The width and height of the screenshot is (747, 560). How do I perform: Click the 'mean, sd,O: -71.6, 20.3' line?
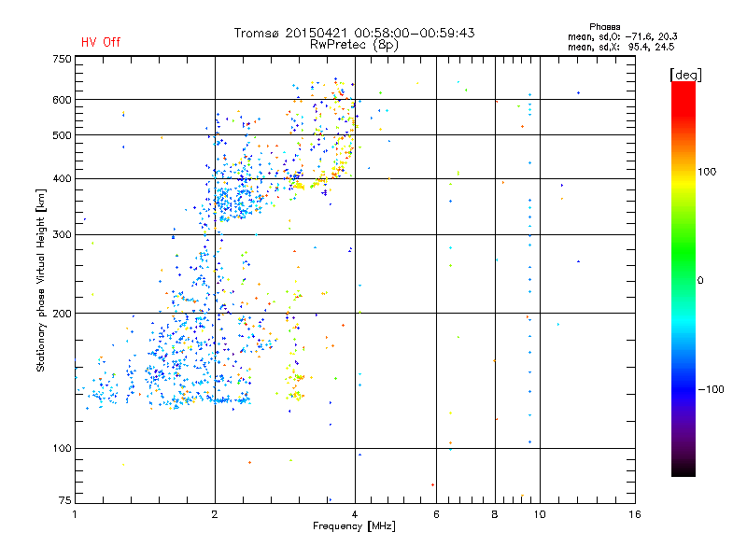(622, 36)
